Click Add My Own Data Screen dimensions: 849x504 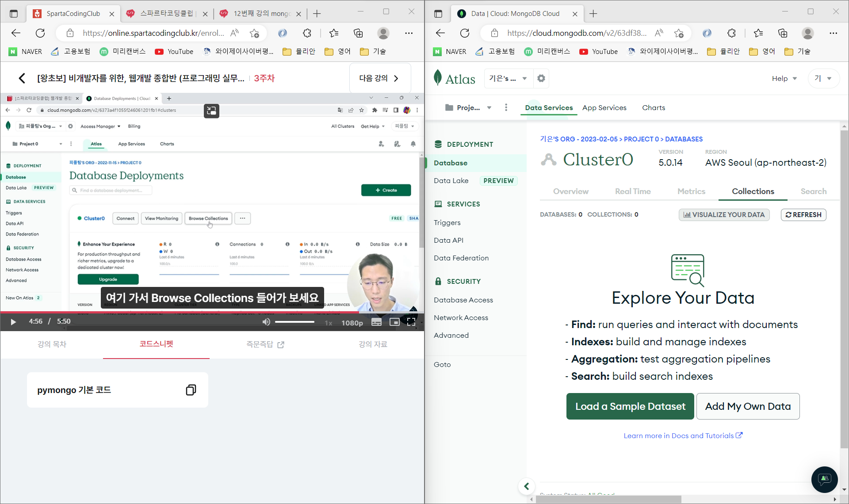(x=748, y=406)
